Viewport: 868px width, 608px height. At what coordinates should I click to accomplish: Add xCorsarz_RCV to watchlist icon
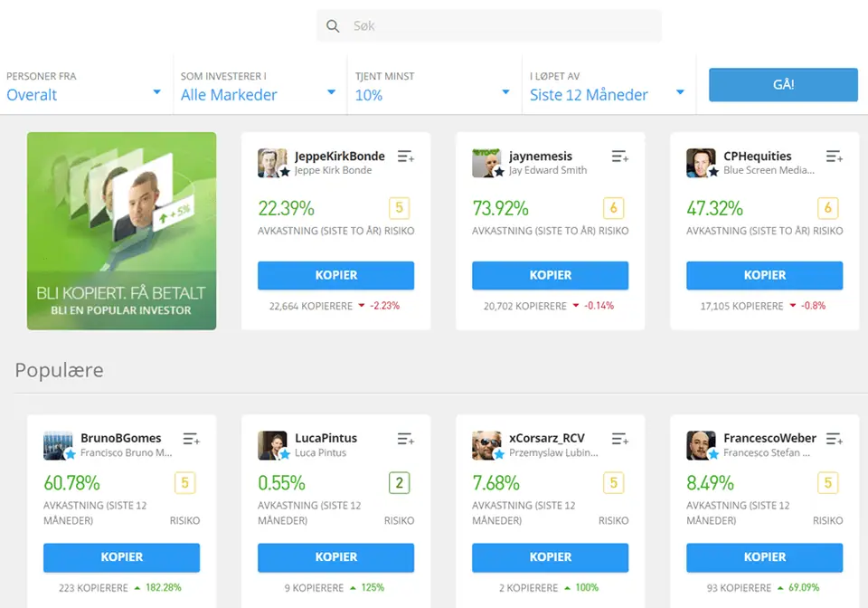[x=620, y=439]
